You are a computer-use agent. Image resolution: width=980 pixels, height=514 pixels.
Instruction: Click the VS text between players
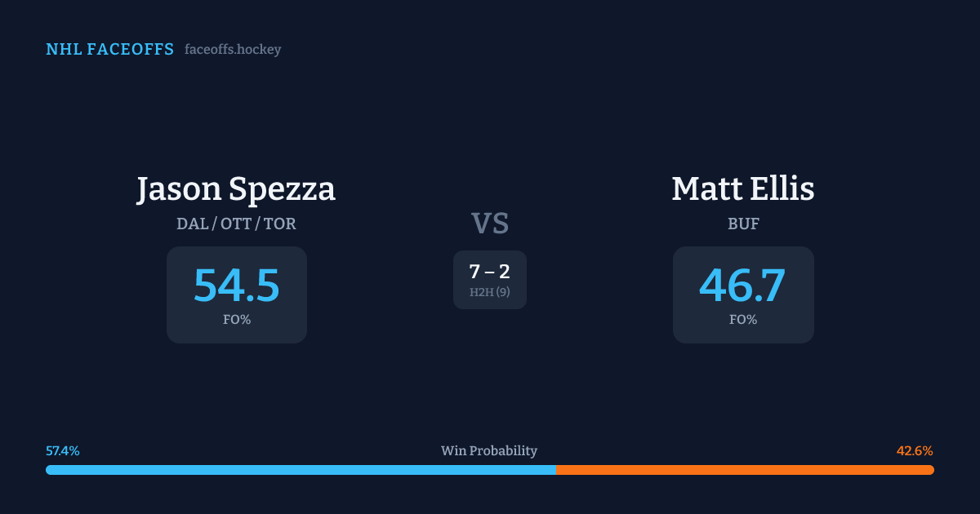click(490, 224)
